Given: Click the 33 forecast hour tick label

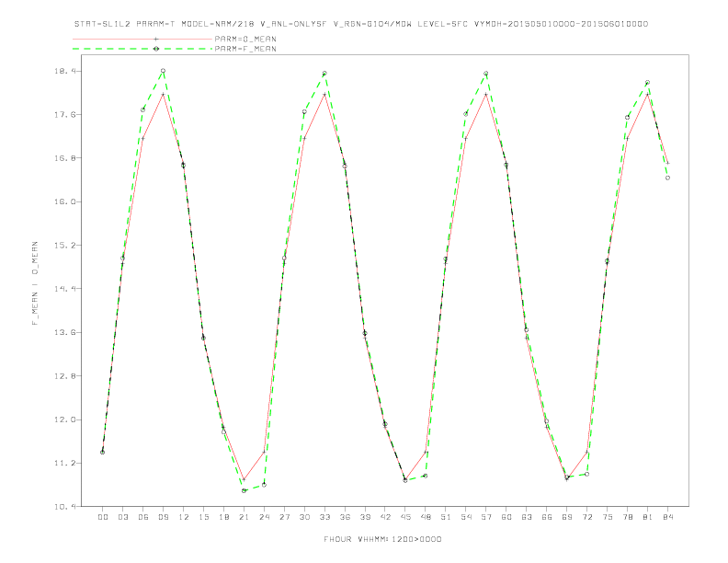Looking at the screenshot, I should click(324, 517).
